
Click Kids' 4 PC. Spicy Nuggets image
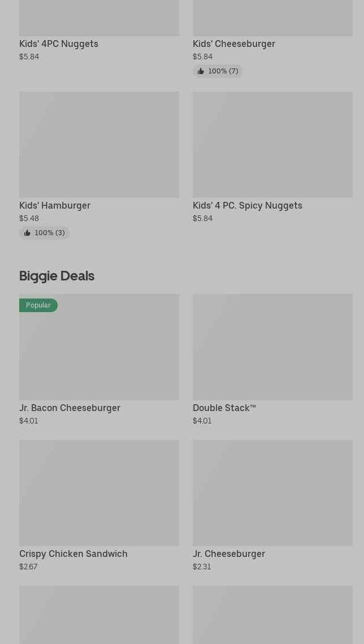(x=273, y=145)
